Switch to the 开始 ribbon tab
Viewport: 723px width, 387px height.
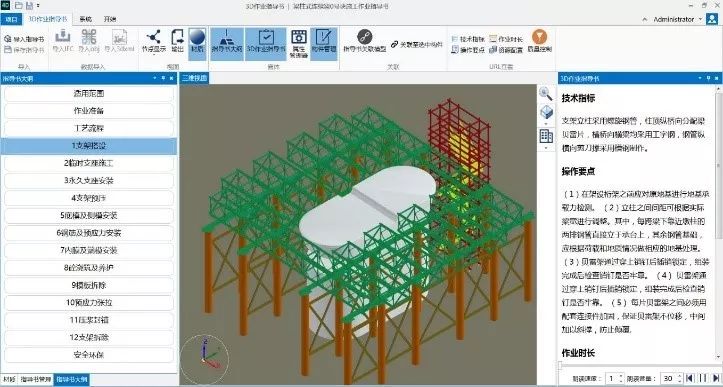pos(110,19)
